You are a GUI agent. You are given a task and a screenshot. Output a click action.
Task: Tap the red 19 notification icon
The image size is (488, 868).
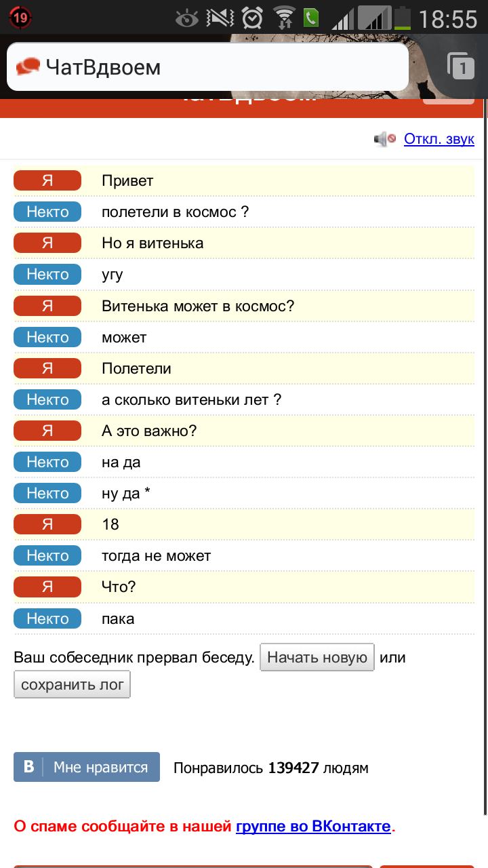(20, 18)
